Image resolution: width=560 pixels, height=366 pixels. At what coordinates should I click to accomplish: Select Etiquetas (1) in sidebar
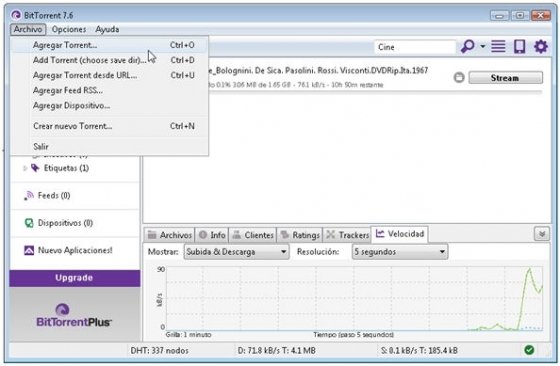(x=66, y=168)
